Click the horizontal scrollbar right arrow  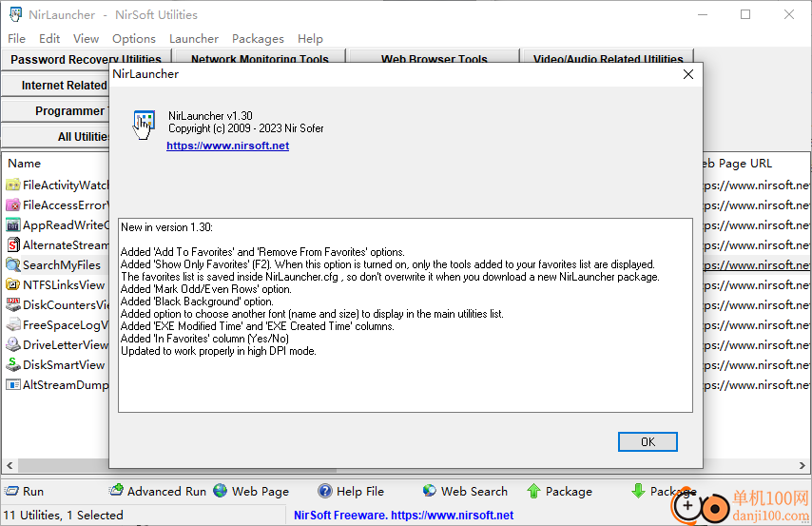click(x=802, y=465)
